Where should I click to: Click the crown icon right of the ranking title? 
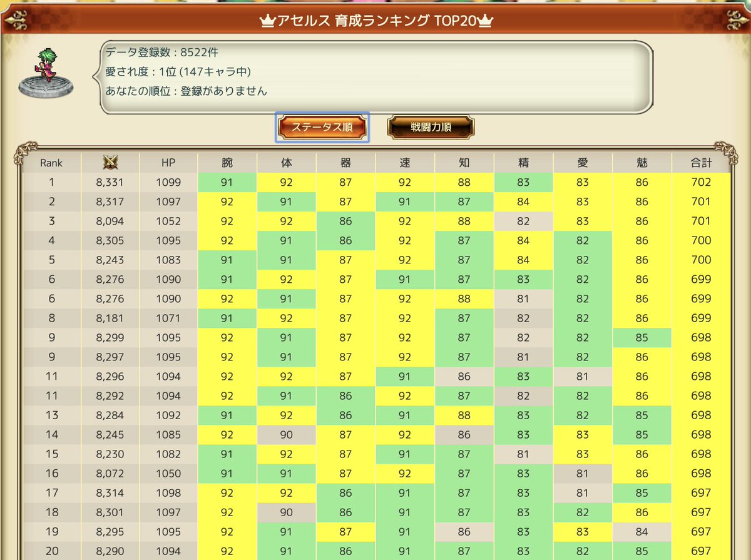485,19
